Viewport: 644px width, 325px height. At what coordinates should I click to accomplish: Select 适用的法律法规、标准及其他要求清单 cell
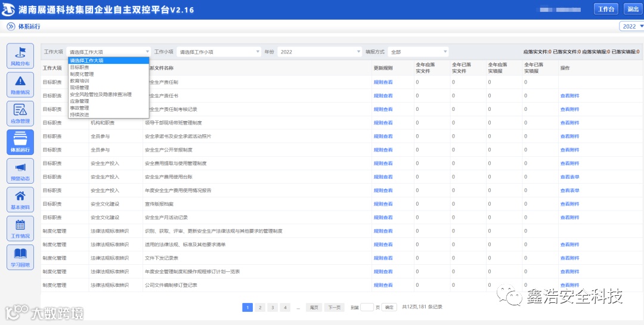(x=185, y=245)
